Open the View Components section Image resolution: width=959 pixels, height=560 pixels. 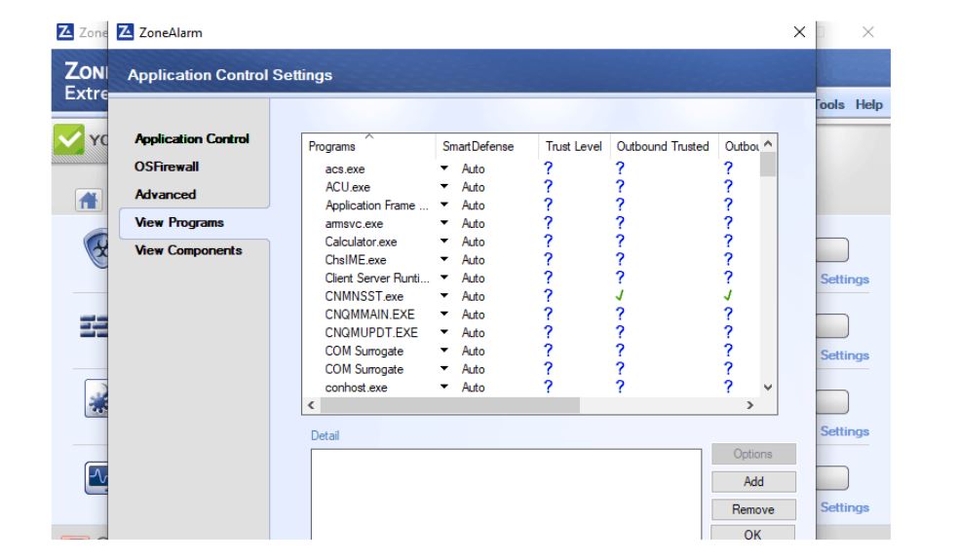188,250
